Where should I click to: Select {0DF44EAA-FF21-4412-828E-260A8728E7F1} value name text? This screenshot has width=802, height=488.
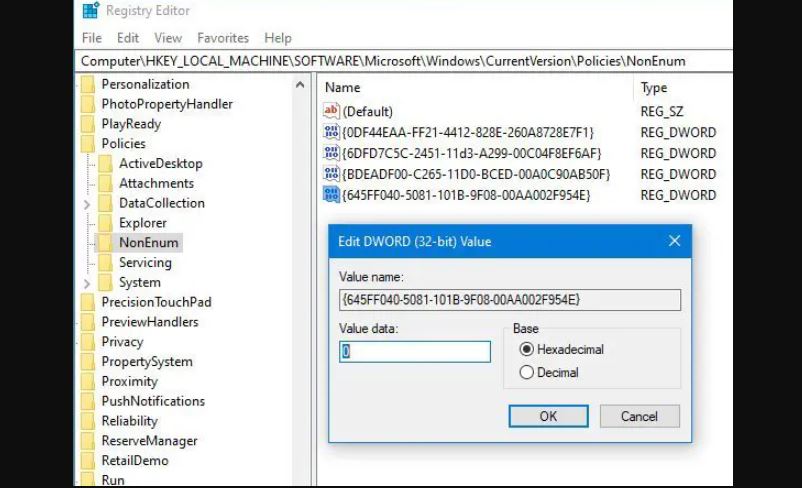[x=468, y=132]
